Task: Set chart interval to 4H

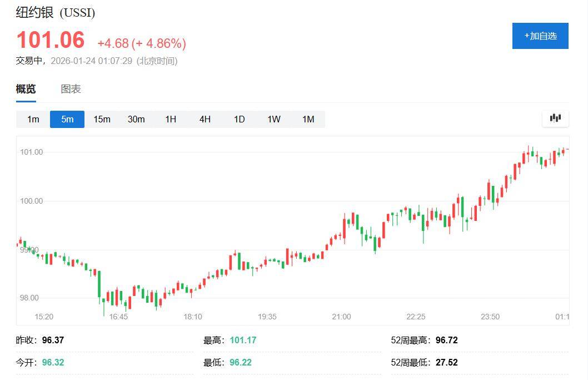Action: point(205,119)
